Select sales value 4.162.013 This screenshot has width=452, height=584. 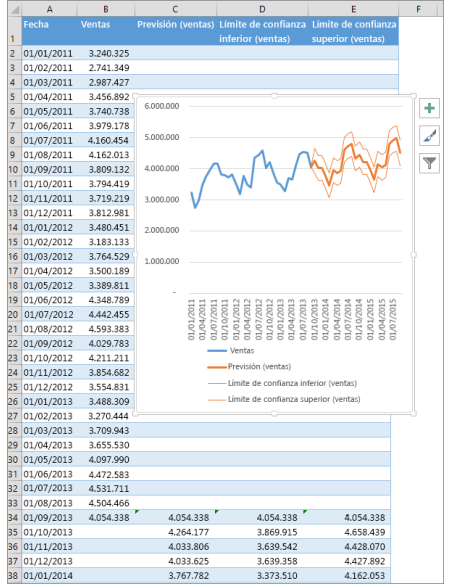click(x=106, y=155)
